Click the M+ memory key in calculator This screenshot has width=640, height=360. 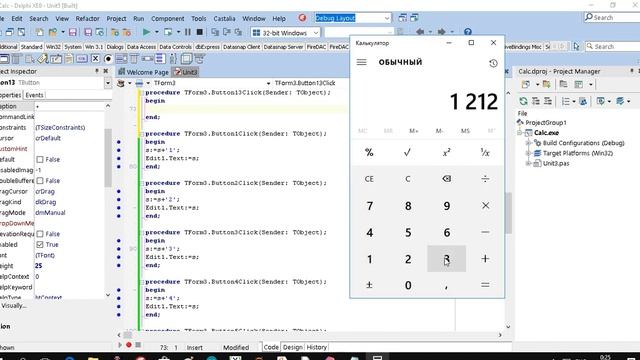(x=413, y=131)
